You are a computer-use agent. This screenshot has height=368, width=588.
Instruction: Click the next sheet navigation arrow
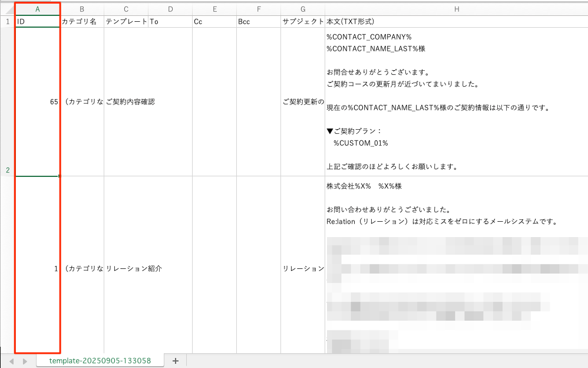pos(25,360)
